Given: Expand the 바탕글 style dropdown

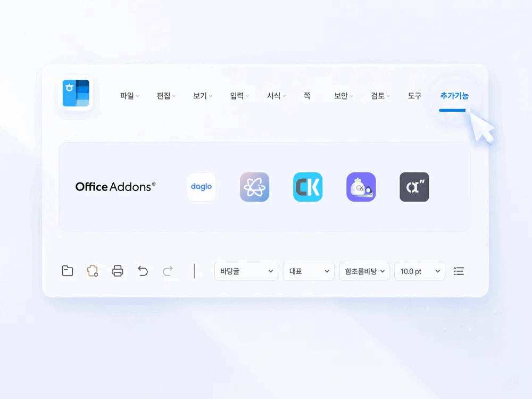Looking at the screenshot, I should click(x=246, y=271).
